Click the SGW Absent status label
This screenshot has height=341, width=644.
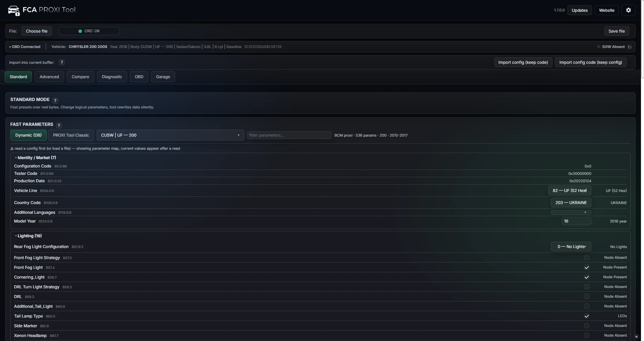tap(613, 47)
